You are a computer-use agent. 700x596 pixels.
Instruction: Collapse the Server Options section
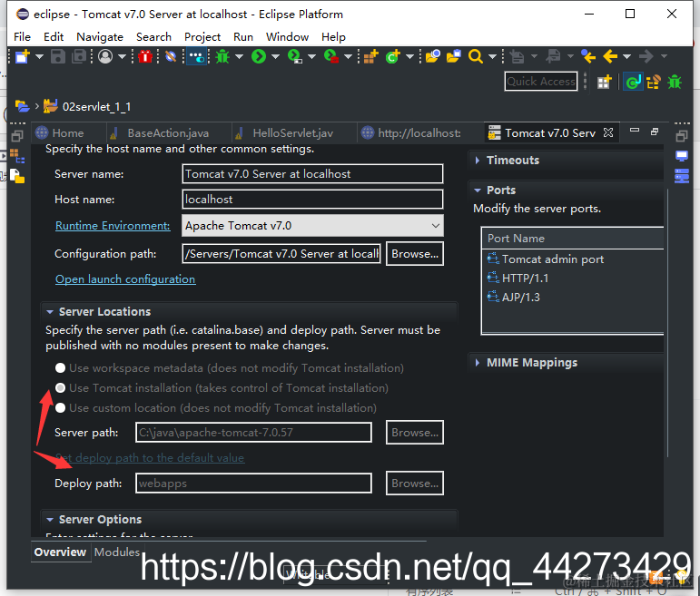click(x=50, y=520)
